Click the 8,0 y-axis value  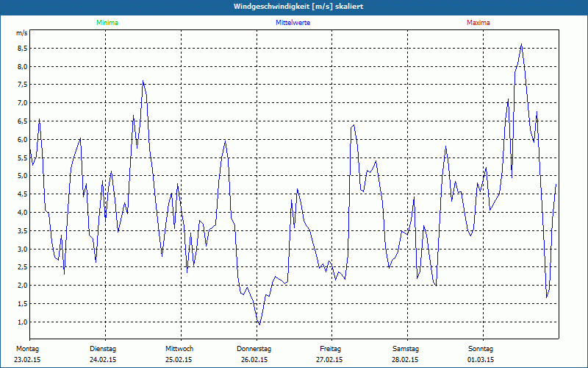[x=23, y=67]
